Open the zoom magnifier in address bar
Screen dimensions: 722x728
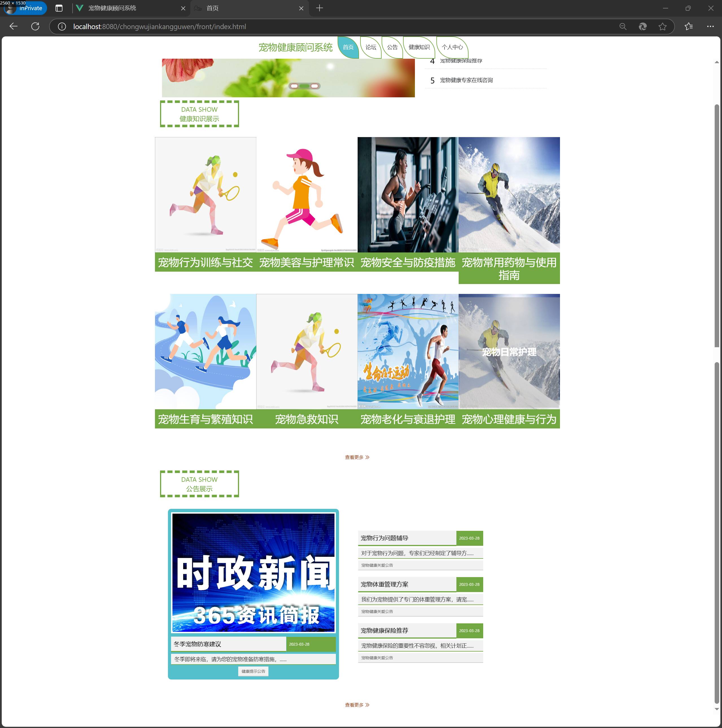click(623, 27)
